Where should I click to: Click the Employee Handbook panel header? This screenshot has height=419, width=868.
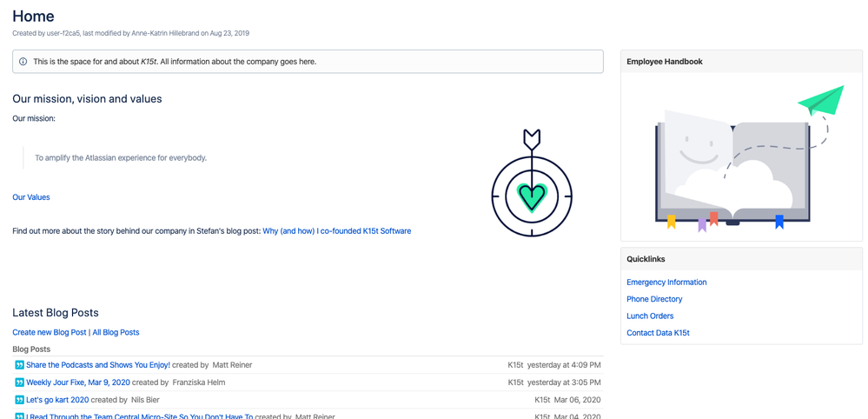(x=741, y=62)
